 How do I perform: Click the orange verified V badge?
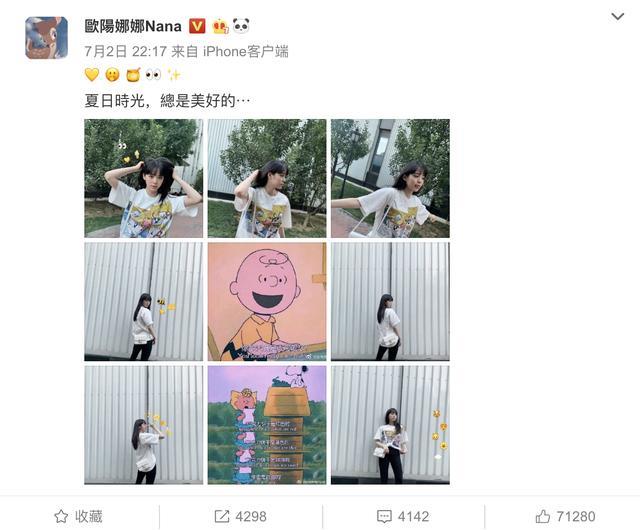coord(197,27)
